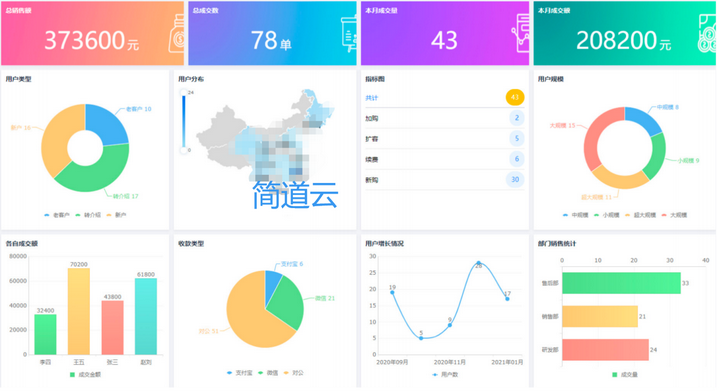Click 王五's yellow bar labeled 70200

(79, 311)
